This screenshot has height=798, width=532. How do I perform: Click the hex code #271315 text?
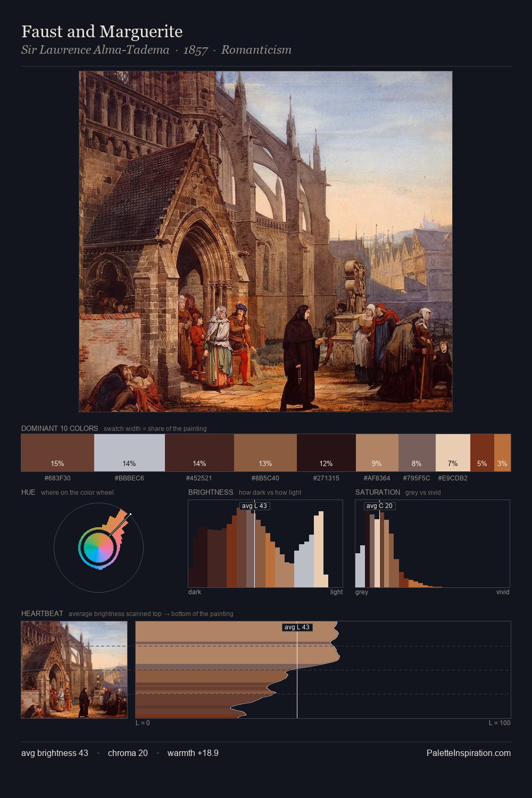click(326, 478)
